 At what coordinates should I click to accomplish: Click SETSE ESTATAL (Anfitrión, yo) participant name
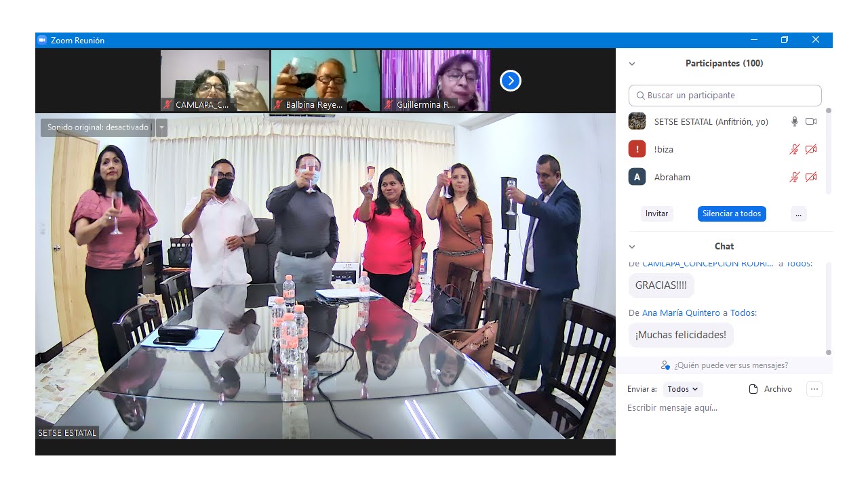tap(711, 122)
